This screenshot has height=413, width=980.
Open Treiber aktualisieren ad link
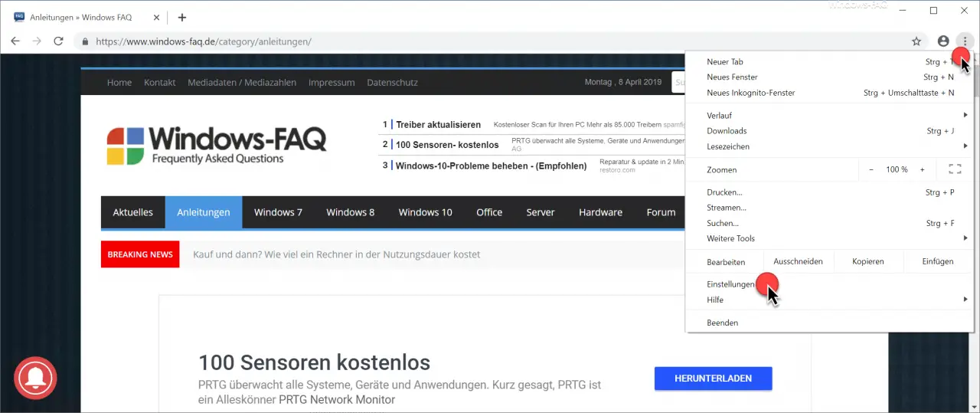pyautogui.click(x=438, y=124)
